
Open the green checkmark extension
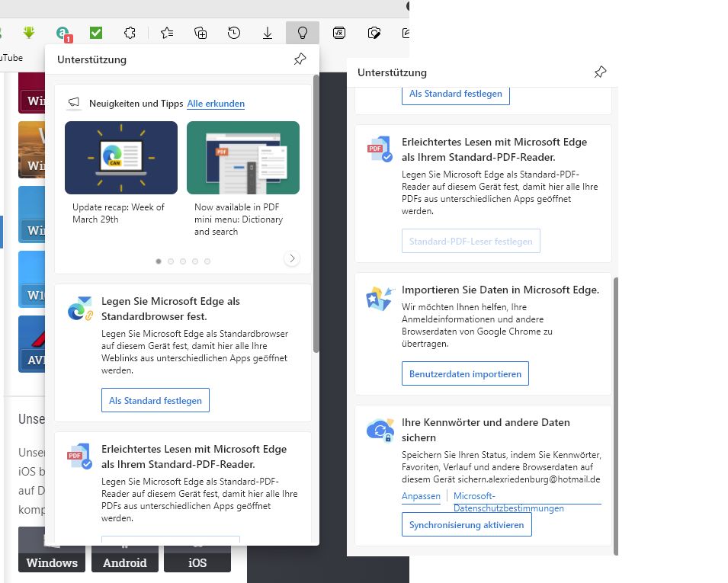pos(96,33)
